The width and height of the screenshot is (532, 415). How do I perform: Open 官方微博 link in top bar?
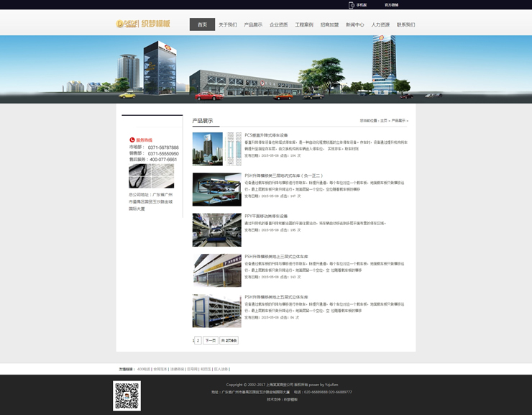coord(391,4)
